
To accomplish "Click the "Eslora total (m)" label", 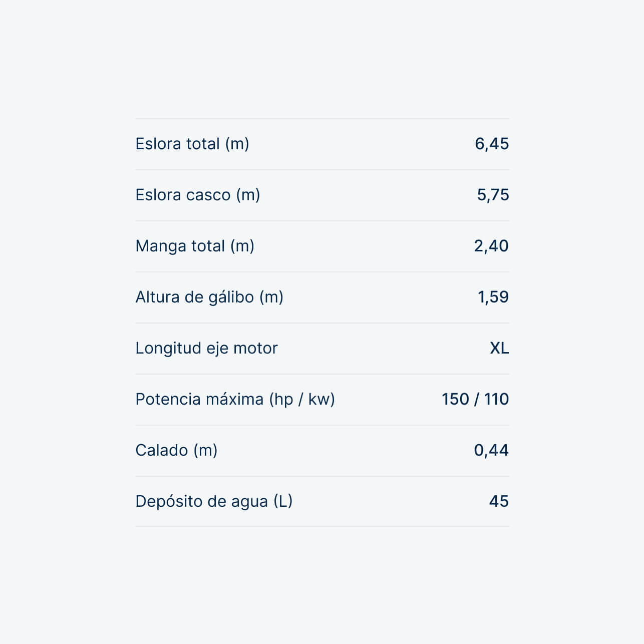I will pos(192,144).
